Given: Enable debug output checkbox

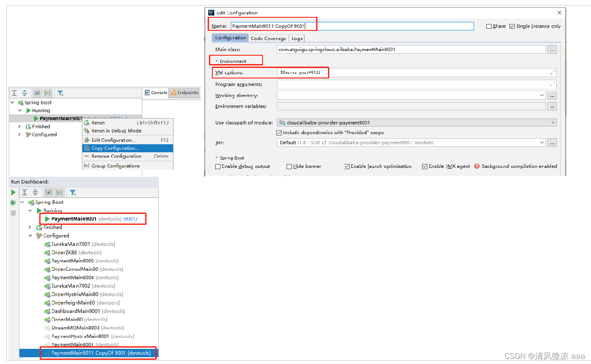Looking at the screenshot, I should pyautogui.click(x=218, y=167).
